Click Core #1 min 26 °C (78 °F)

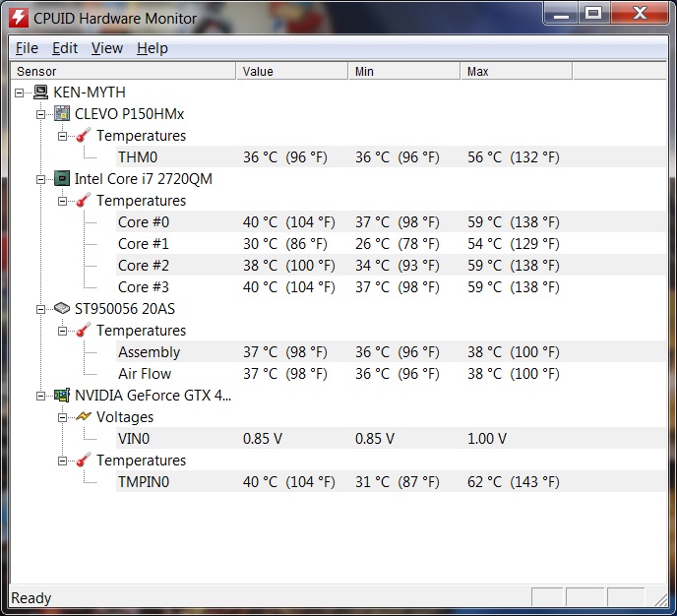coord(398,243)
